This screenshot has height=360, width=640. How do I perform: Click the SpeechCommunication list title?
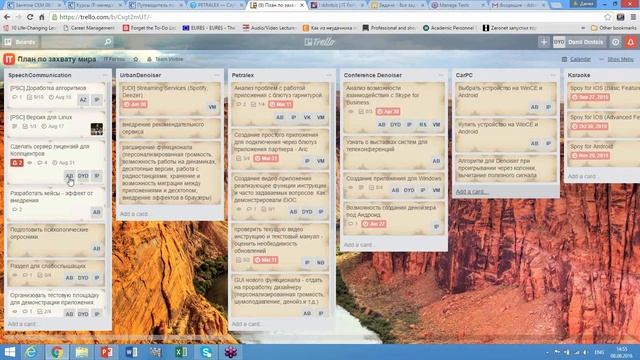coord(40,75)
